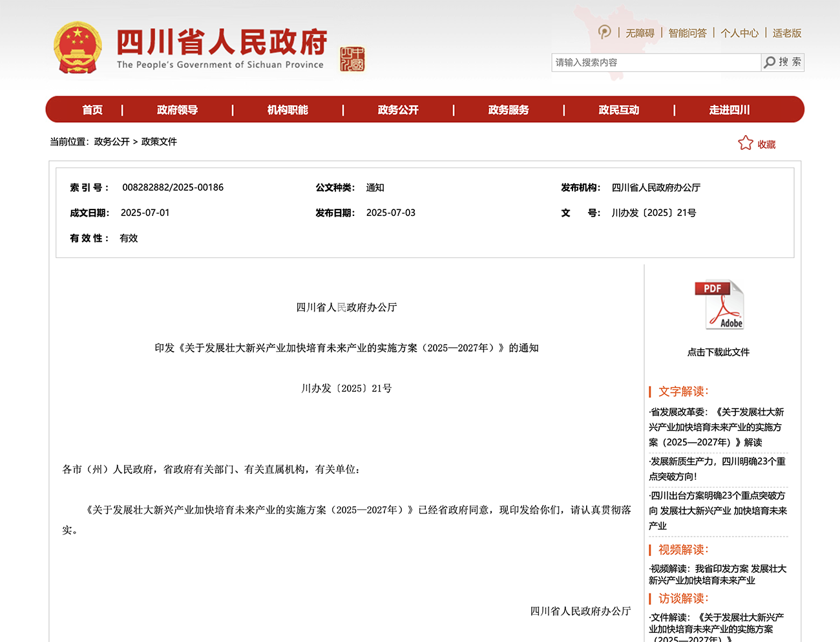Open 智能问答 smart Q&A
This screenshot has width=840, height=642.
tap(688, 33)
